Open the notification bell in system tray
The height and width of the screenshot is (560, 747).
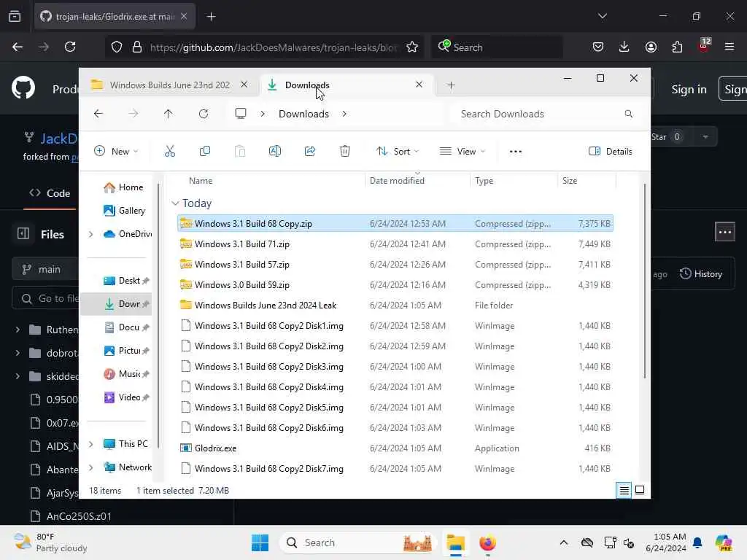click(x=697, y=542)
